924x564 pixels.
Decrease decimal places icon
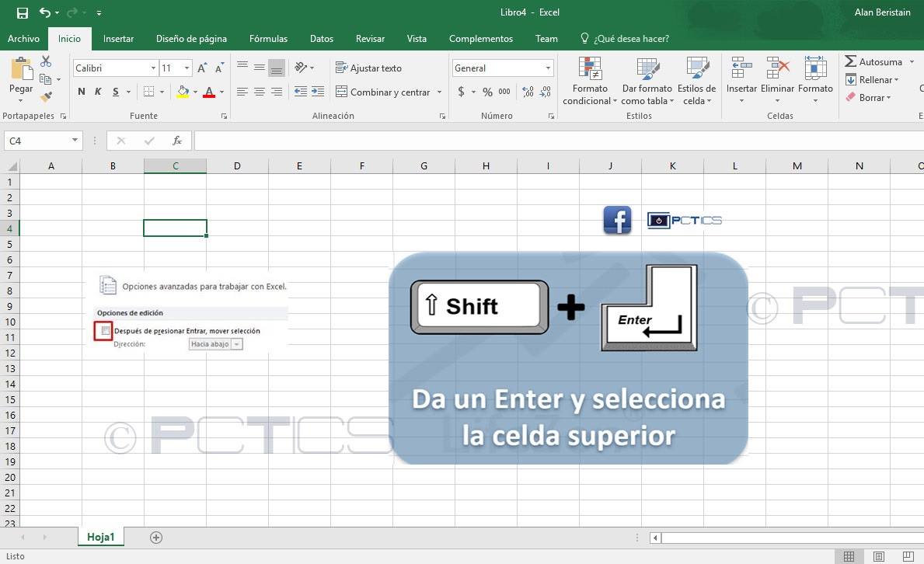[x=546, y=92]
